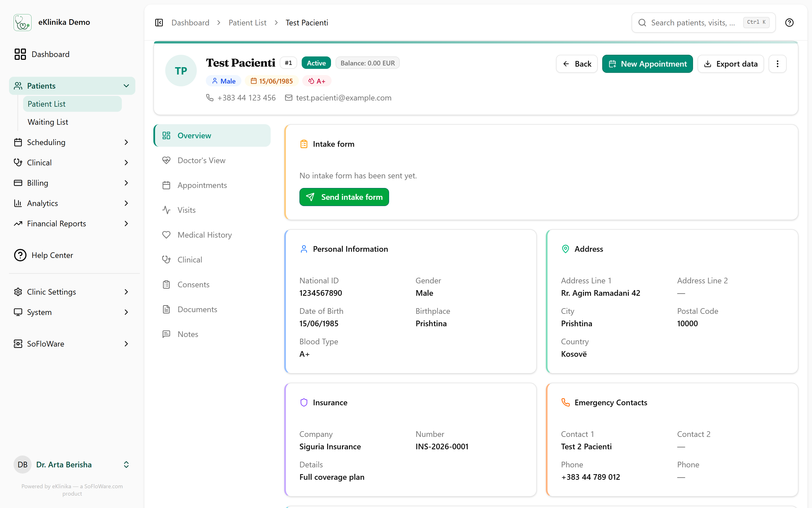Click the phone icon beside +383 44 123 456
The image size is (812, 508).
pos(210,97)
